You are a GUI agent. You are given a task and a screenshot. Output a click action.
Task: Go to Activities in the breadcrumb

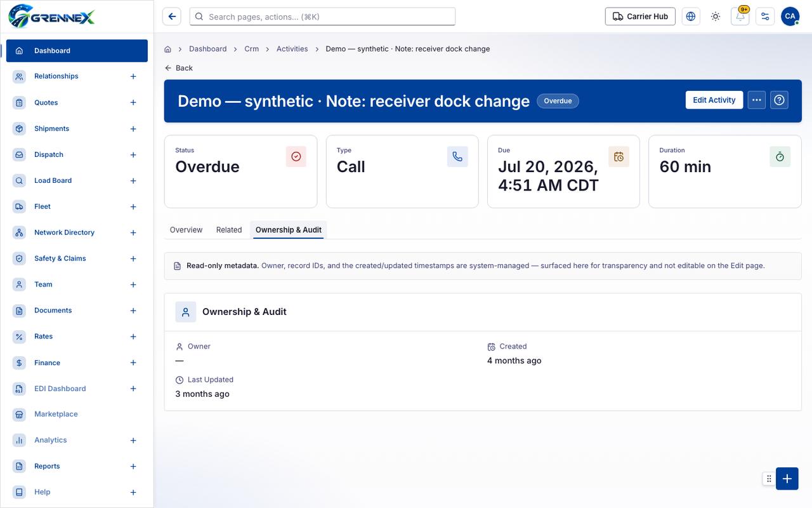pos(292,49)
